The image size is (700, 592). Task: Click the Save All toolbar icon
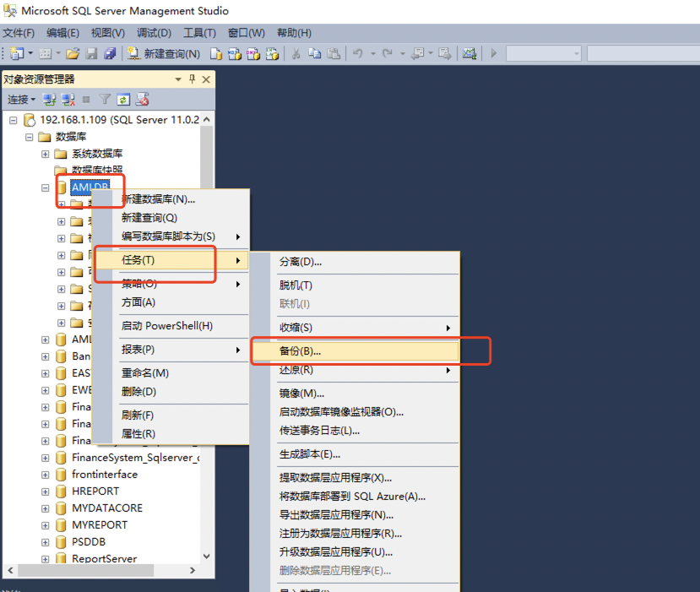110,53
